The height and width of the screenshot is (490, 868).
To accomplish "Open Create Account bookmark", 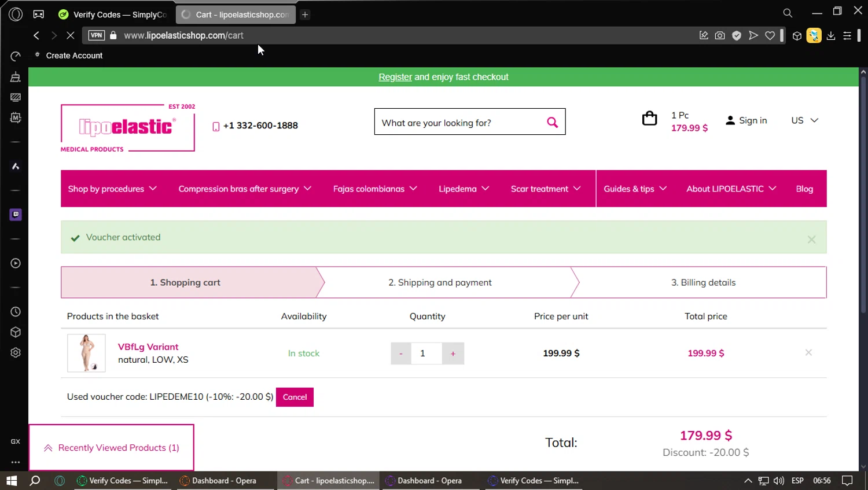I will 74,56.
